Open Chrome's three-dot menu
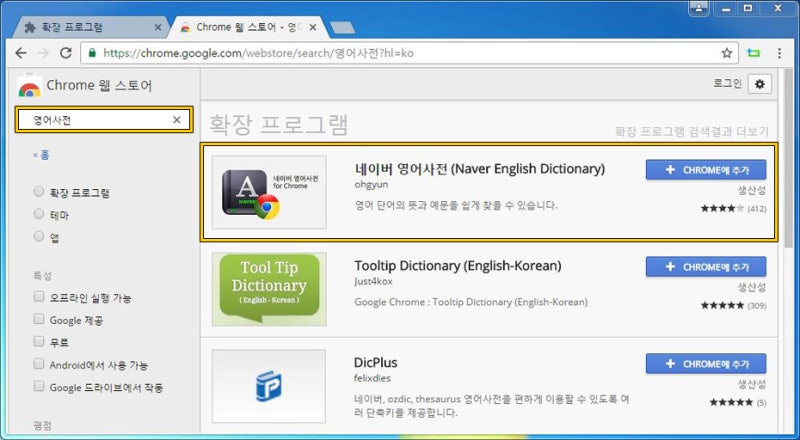The width and height of the screenshot is (800, 440). pos(779,53)
